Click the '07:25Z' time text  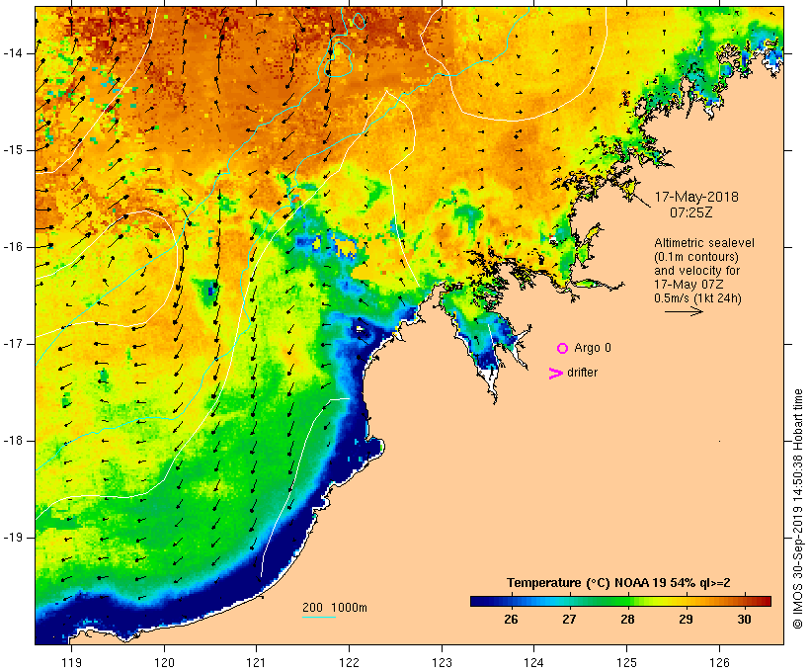(x=691, y=212)
